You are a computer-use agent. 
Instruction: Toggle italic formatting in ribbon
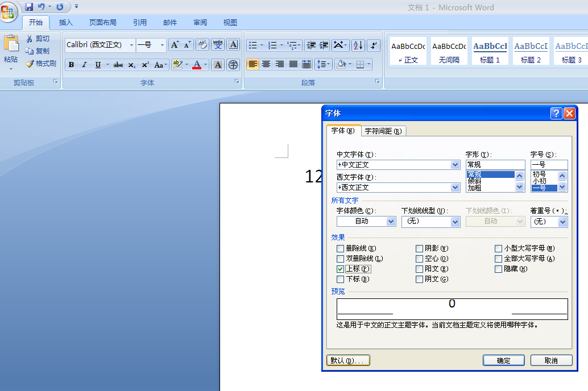(x=84, y=65)
